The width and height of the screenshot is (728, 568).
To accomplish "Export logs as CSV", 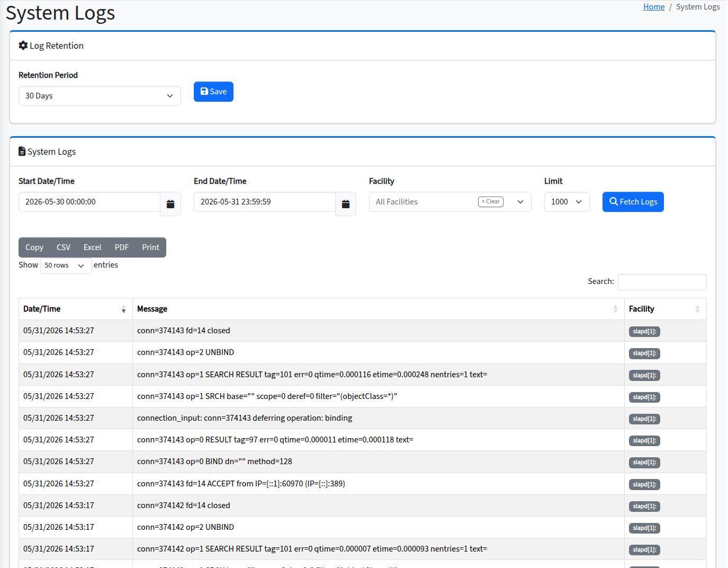I will (64, 247).
